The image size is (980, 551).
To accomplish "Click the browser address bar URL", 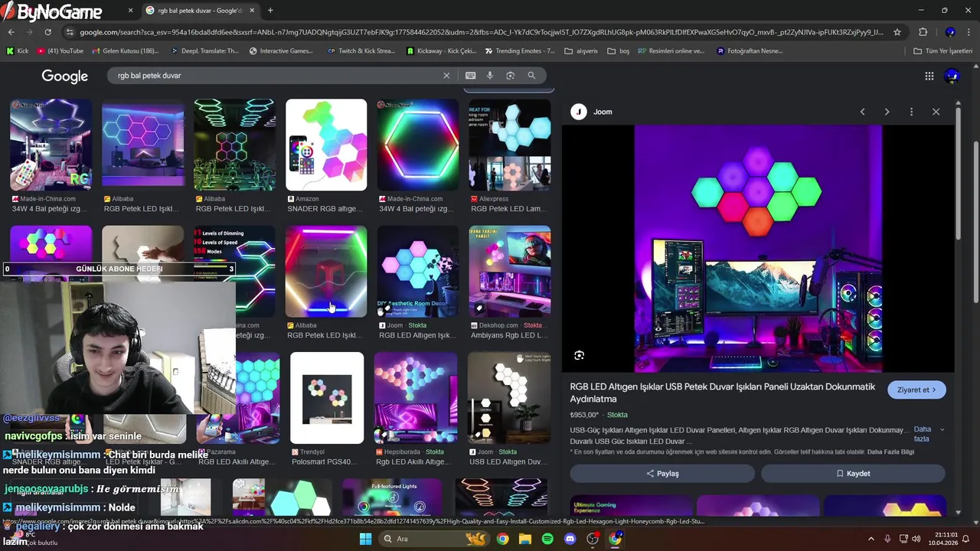I will (x=481, y=32).
